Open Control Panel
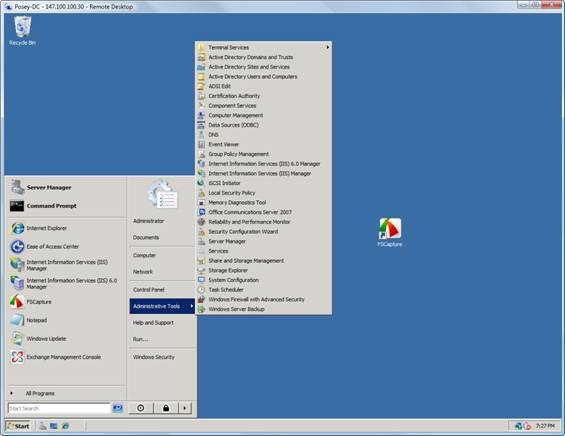This screenshot has width=565, height=436. tap(148, 290)
